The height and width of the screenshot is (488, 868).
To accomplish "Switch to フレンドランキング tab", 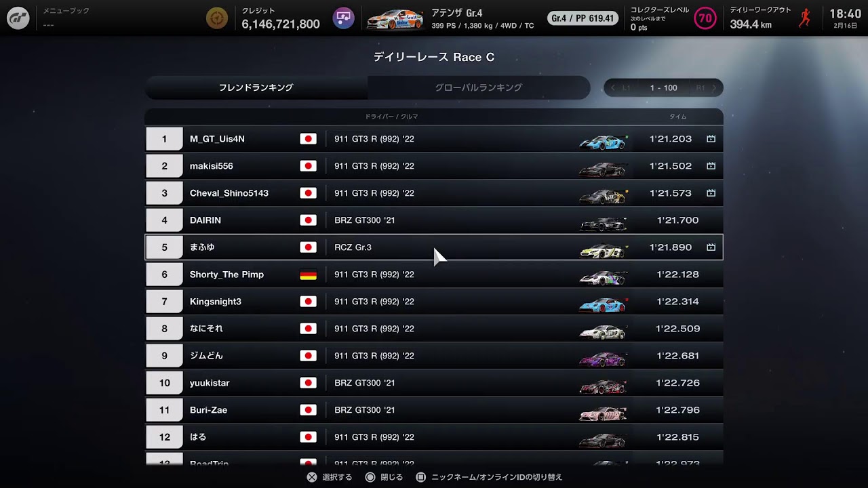I will tap(256, 87).
